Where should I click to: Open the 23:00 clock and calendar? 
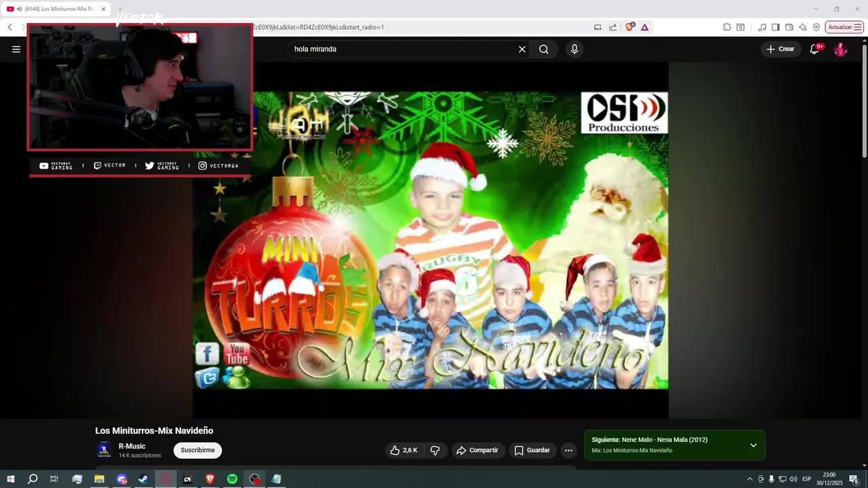pos(829,479)
